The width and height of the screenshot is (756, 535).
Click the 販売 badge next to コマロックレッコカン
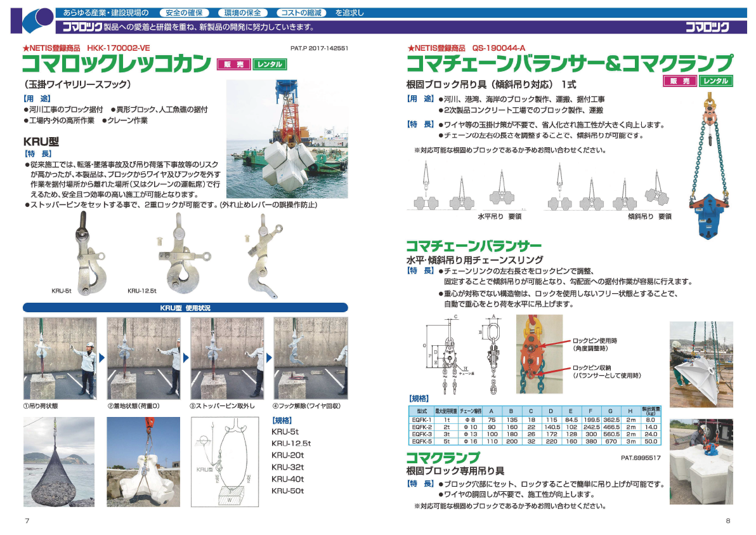(233, 64)
